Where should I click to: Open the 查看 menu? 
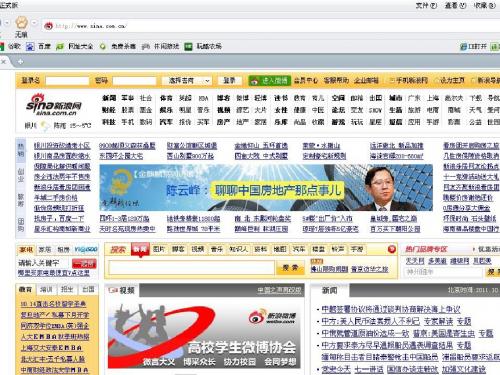(x=455, y=5)
